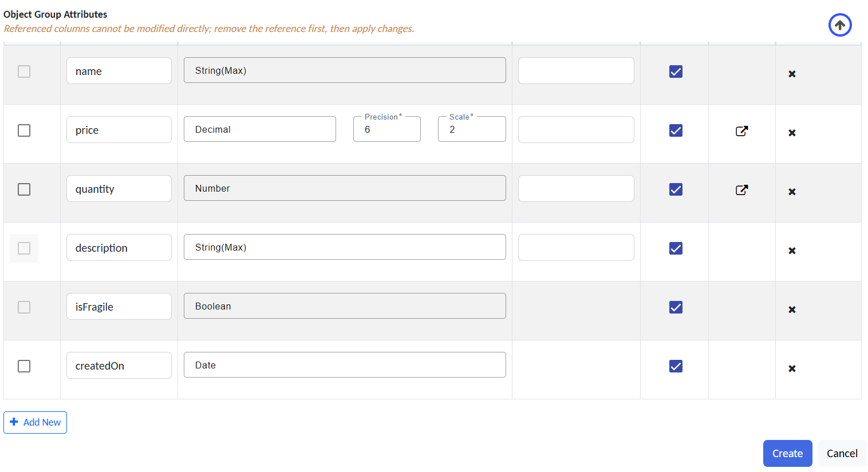
Task: Open the Decimal data type dropdown
Action: coord(259,129)
